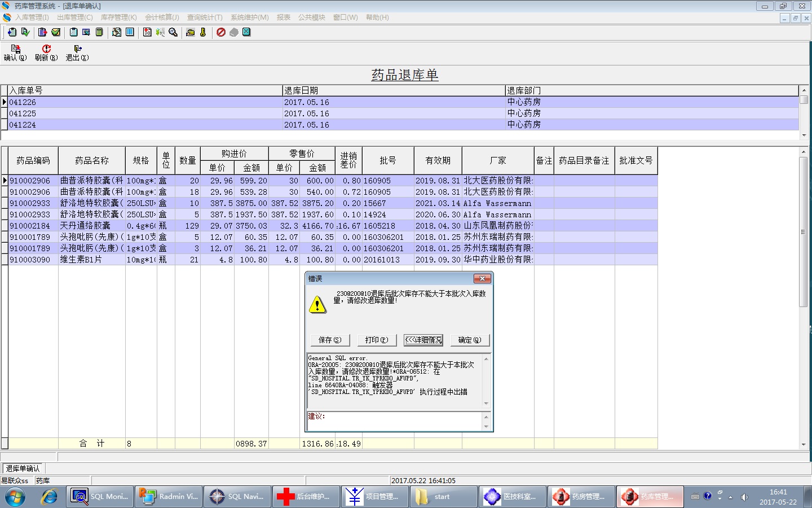Switch to SQL Navigator in taskbar

(237, 497)
